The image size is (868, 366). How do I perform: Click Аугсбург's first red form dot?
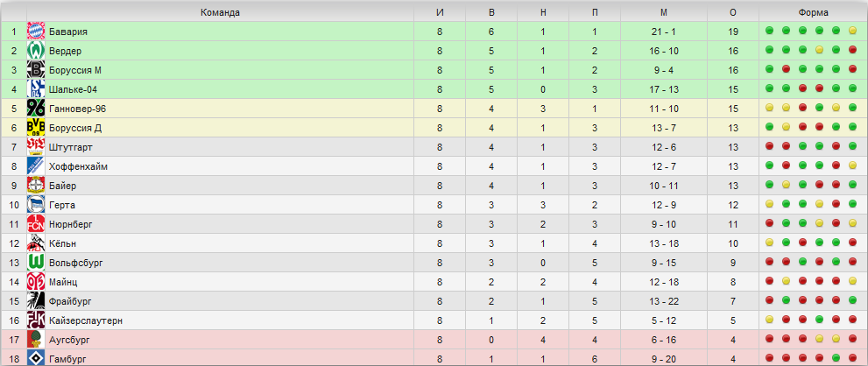[770, 338]
